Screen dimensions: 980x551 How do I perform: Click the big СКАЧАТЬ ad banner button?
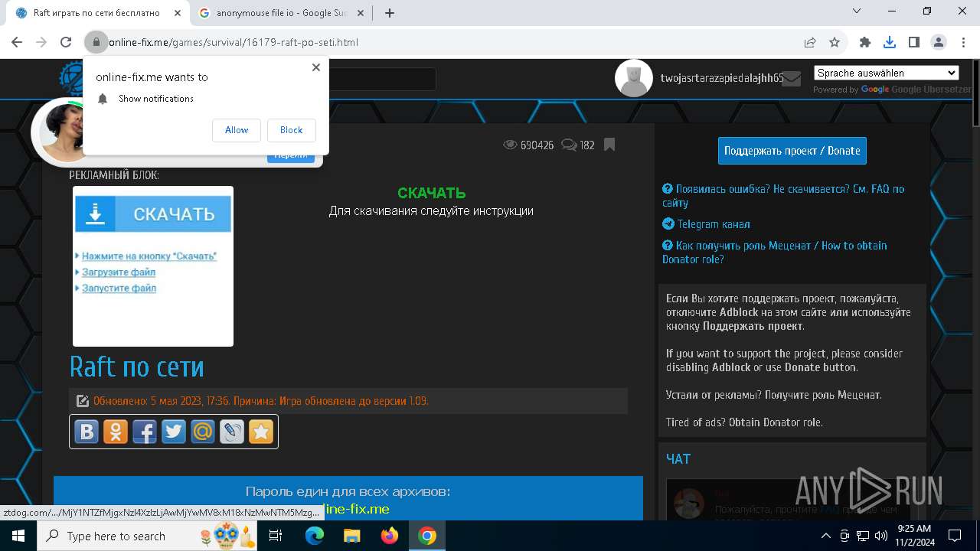[153, 214]
